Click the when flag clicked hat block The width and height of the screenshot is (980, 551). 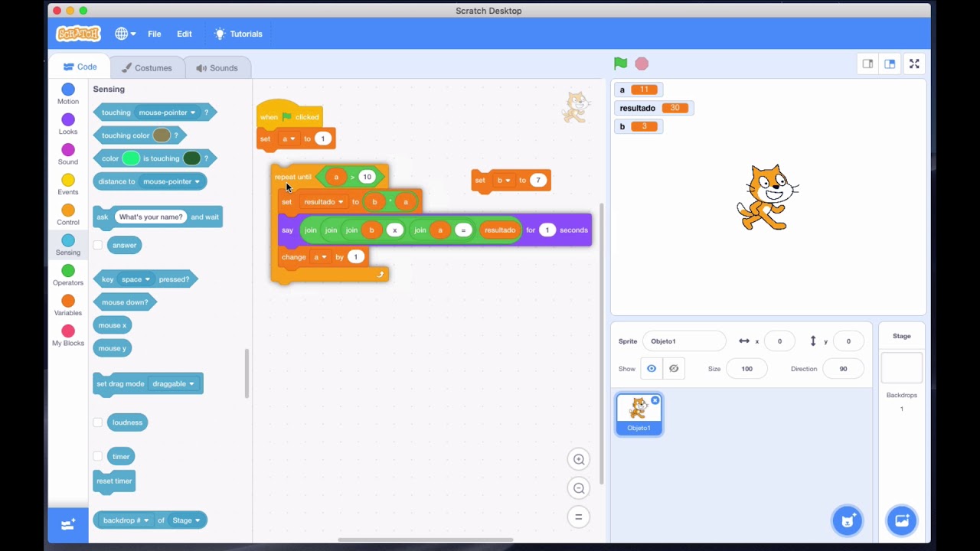289,115
